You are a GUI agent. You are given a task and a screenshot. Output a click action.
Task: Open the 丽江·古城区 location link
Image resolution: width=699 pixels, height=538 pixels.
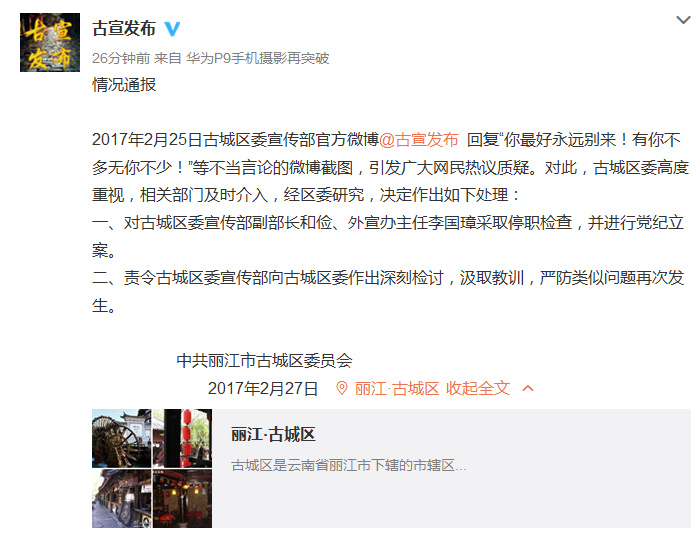pos(397,389)
